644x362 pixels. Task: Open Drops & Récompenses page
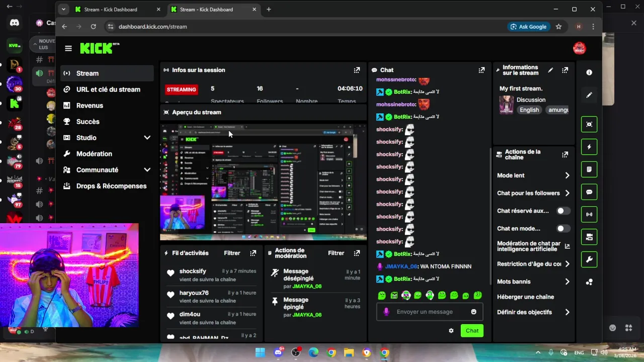pos(108,186)
